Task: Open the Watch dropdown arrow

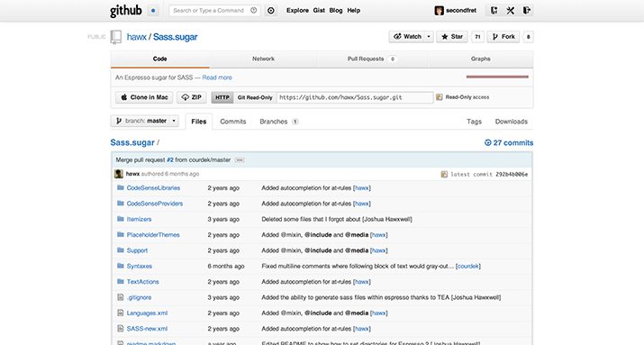Action: [x=429, y=37]
